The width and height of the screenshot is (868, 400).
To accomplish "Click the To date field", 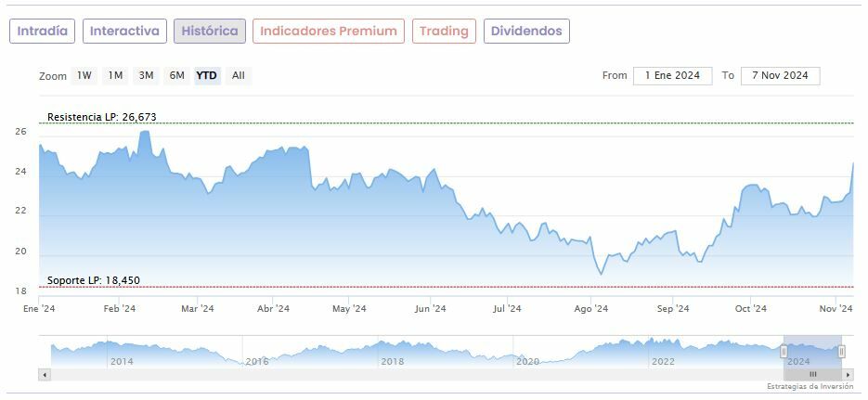I will pos(780,76).
